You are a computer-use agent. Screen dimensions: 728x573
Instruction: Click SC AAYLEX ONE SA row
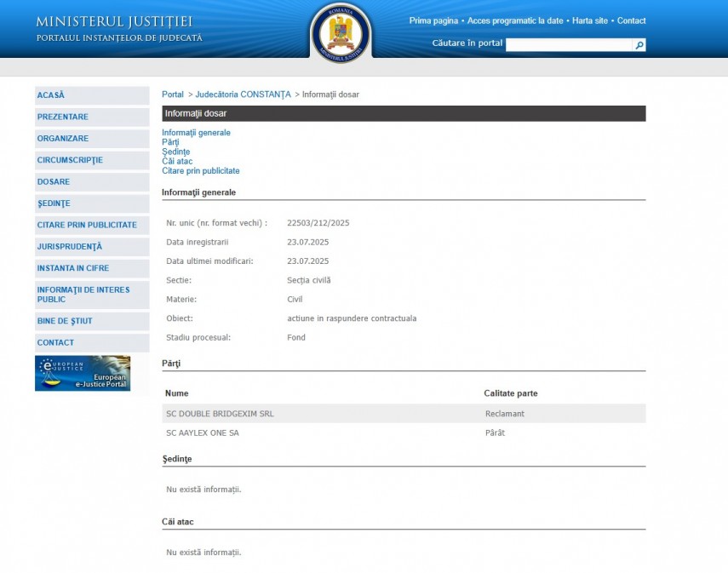click(404, 433)
